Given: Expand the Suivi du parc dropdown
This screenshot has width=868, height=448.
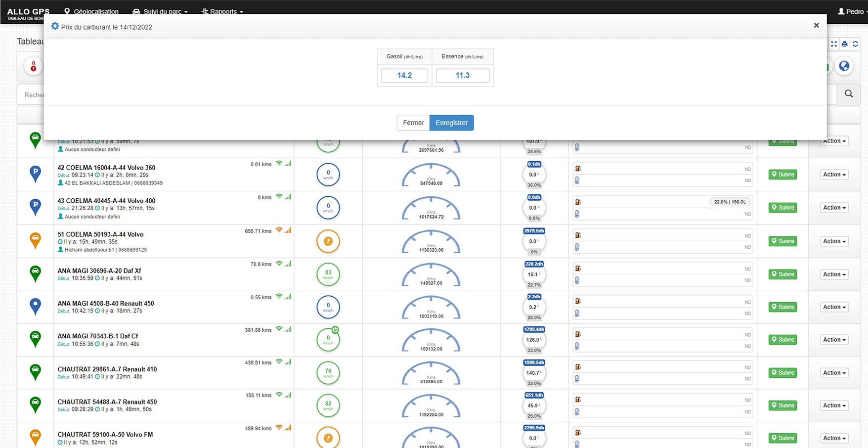Looking at the screenshot, I should pyautogui.click(x=161, y=11).
